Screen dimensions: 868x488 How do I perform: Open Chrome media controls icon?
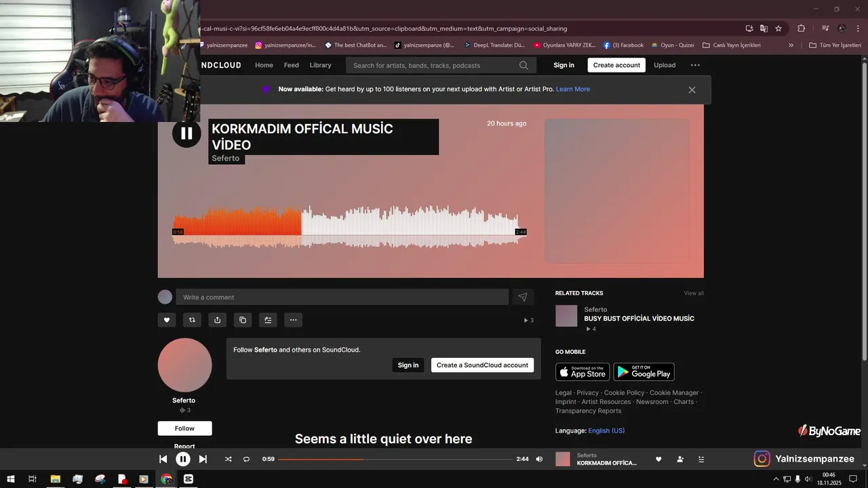[825, 28]
